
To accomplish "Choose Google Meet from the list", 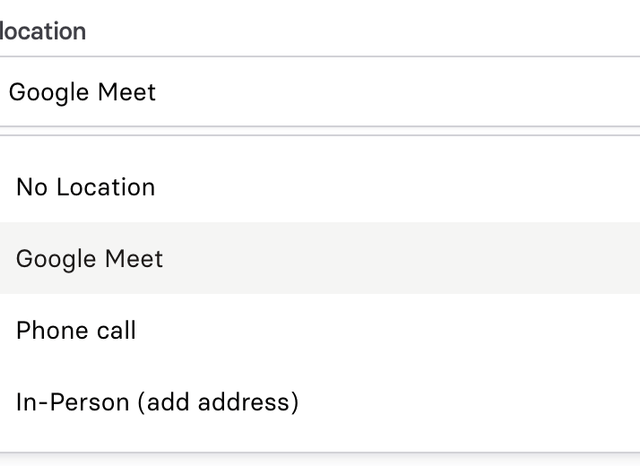I will (x=90, y=259).
